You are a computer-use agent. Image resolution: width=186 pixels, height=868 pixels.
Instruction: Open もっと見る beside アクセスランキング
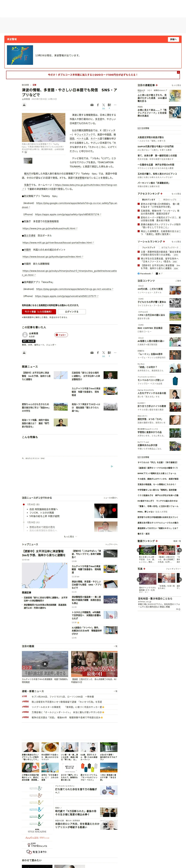point(176,194)
